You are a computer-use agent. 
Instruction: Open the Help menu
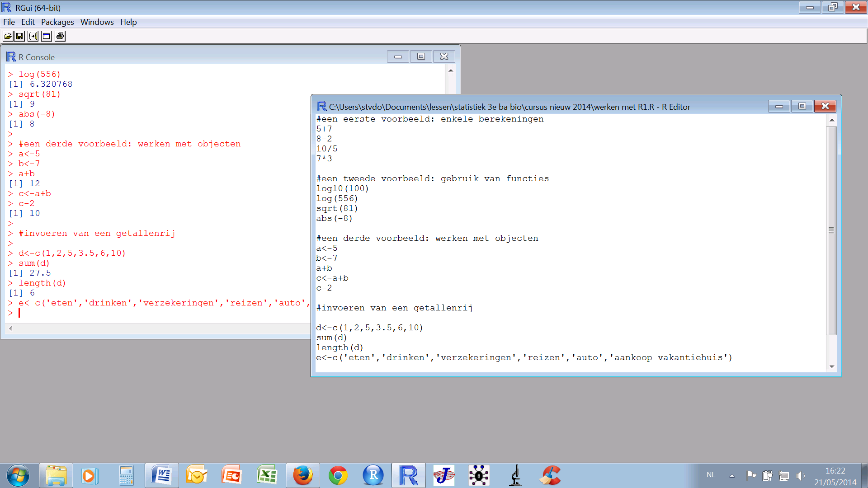128,22
